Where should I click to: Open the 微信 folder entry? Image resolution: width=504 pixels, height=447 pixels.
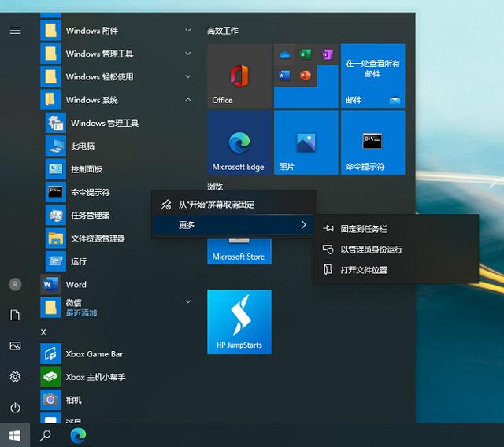tap(117, 307)
